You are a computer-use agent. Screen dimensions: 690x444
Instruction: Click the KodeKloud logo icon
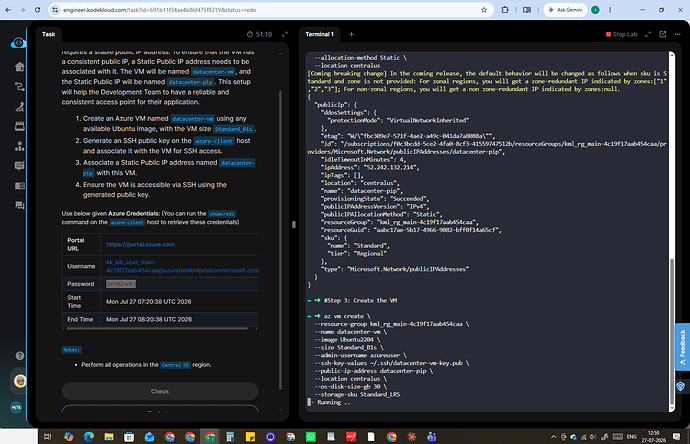18,43
